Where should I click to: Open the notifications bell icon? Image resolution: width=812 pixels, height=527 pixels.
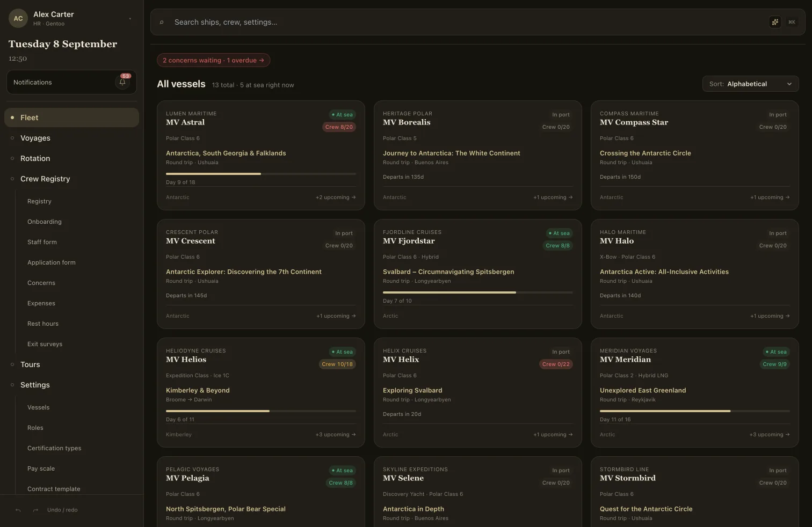[x=122, y=82]
